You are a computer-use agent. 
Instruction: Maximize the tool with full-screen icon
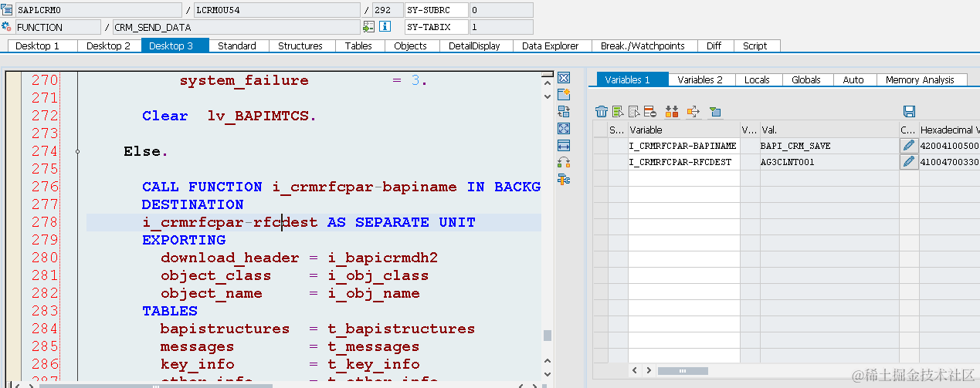point(564,128)
